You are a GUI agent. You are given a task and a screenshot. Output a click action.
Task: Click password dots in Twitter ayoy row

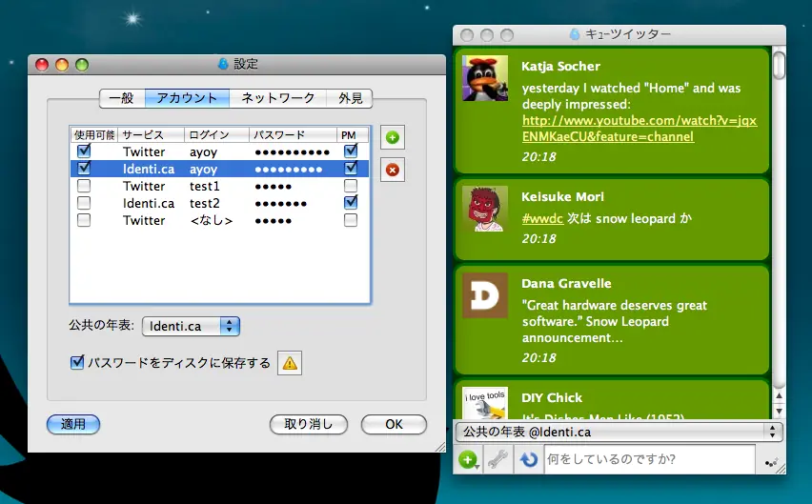[x=292, y=152]
